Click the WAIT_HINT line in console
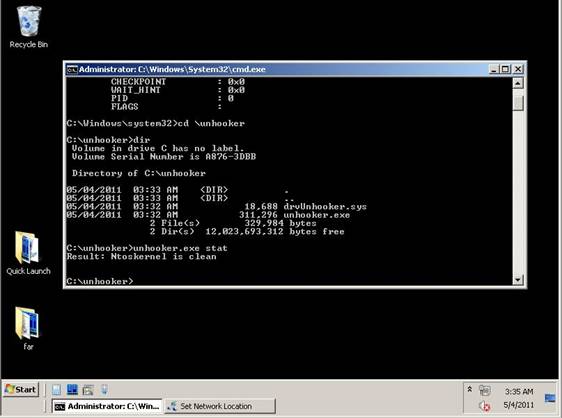562x418 pixels. pyautogui.click(x=178, y=90)
